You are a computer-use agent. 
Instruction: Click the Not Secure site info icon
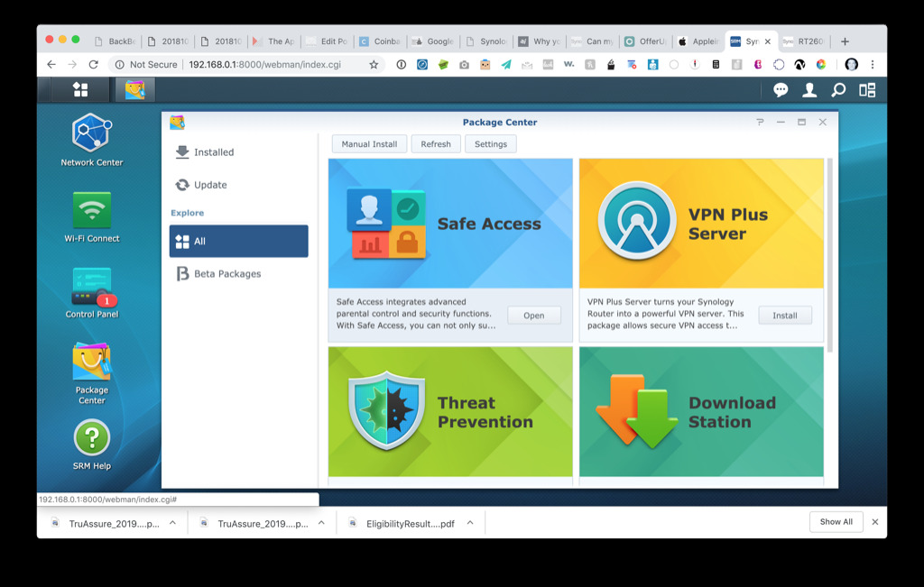click(x=120, y=64)
